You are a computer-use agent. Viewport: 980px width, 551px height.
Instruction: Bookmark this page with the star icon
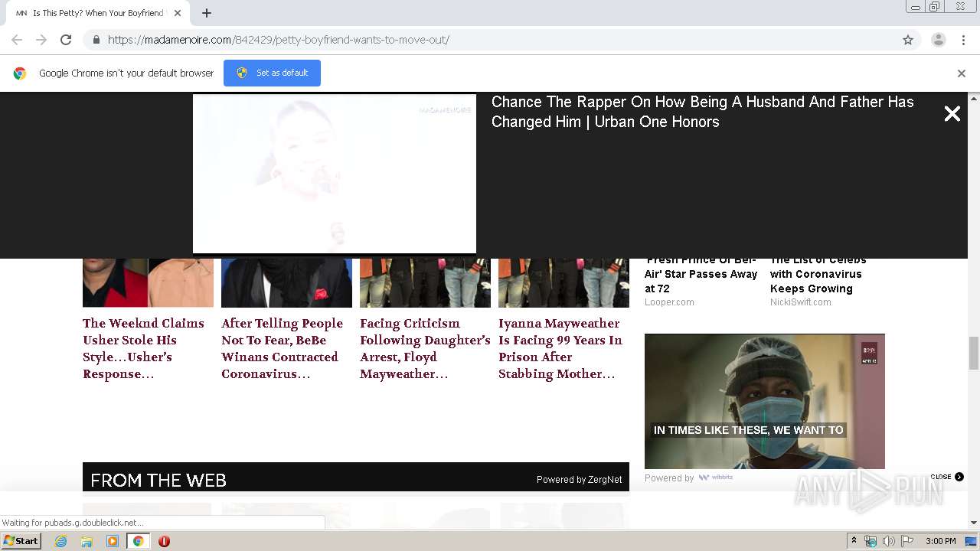click(x=908, y=40)
